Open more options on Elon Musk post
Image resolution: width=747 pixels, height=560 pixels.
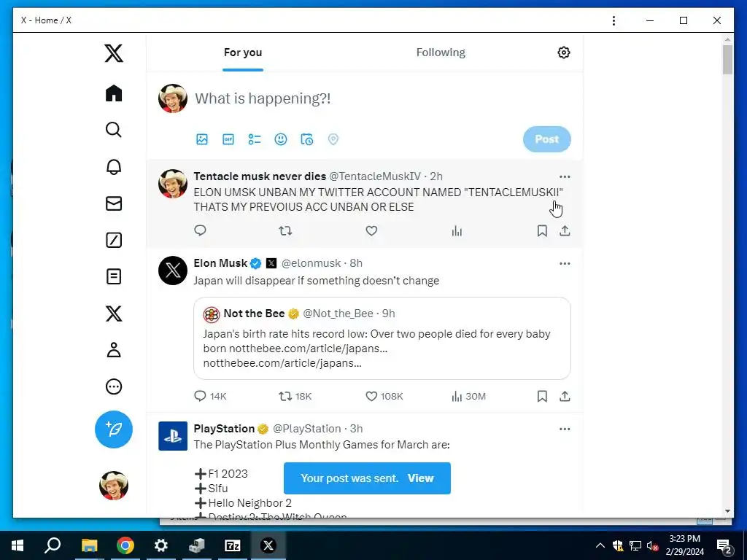click(x=565, y=263)
